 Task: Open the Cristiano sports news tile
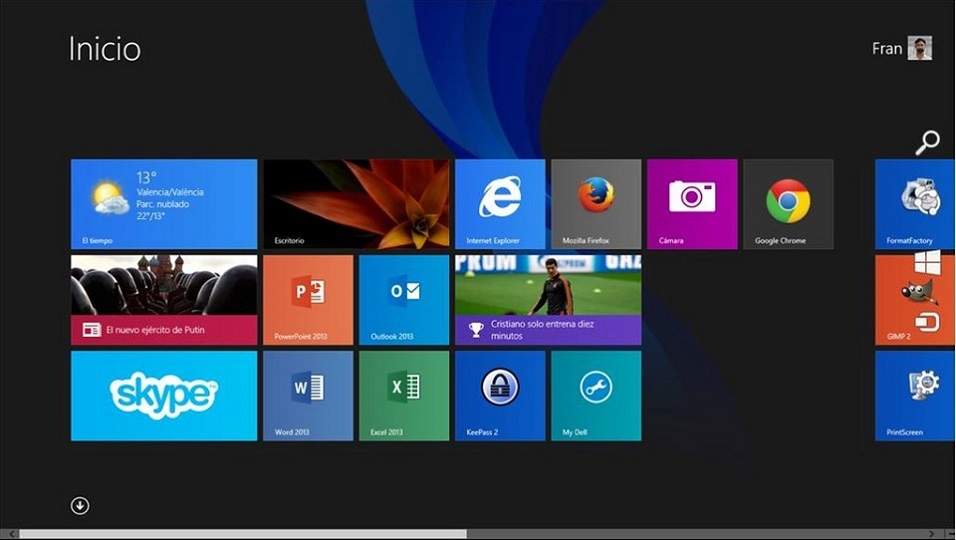[548, 300]
